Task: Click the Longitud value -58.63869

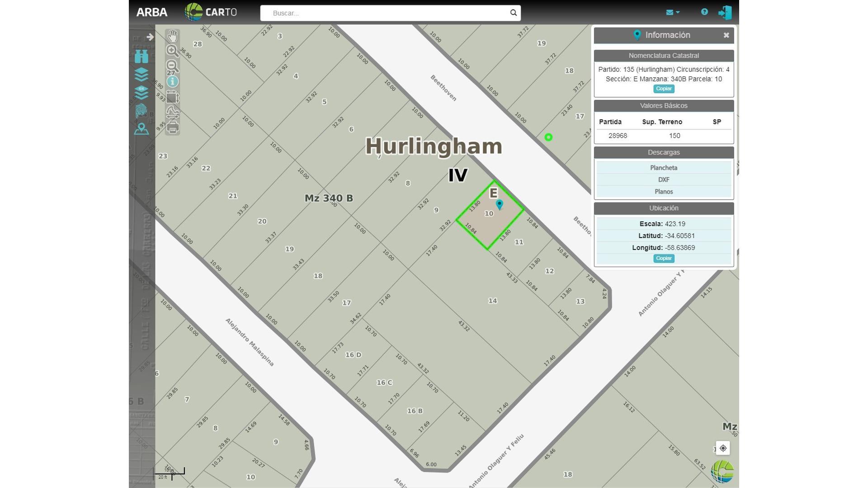Action: 680,248
